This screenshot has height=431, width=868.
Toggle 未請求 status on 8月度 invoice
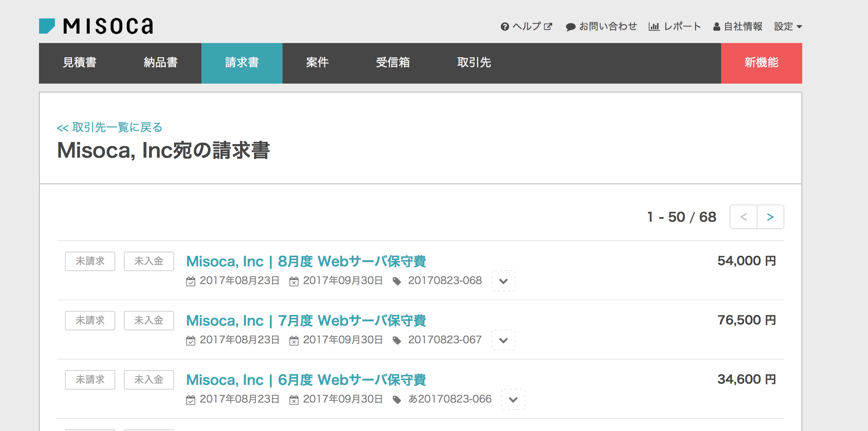[x=90, y=261]
